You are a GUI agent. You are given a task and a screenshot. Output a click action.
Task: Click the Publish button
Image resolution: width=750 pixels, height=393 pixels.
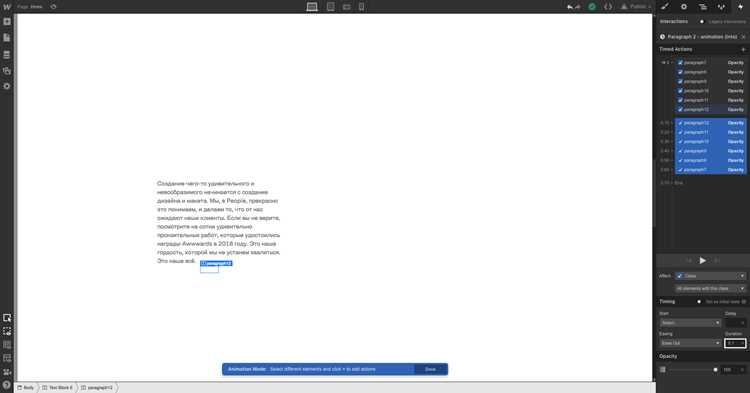[x=636, y=7]
